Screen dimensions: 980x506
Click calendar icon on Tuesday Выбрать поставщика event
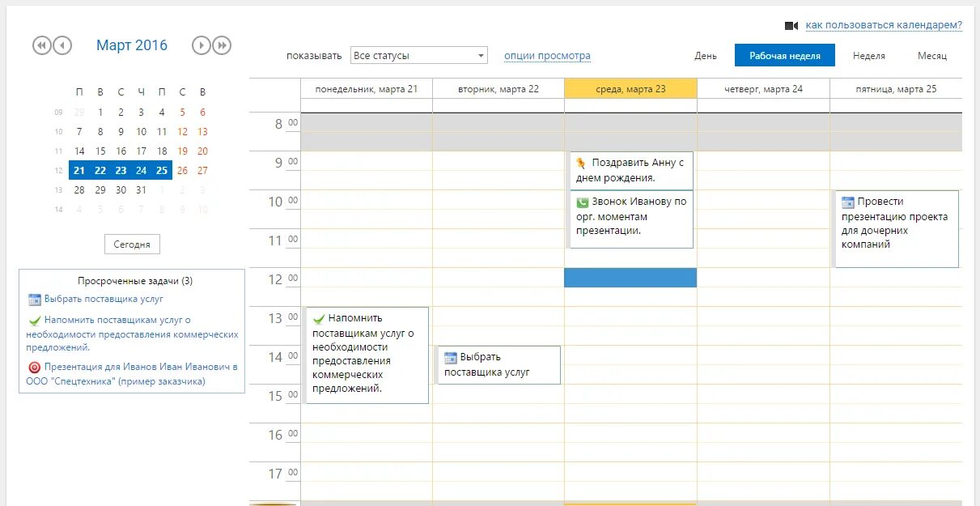[x=451, y=358]
